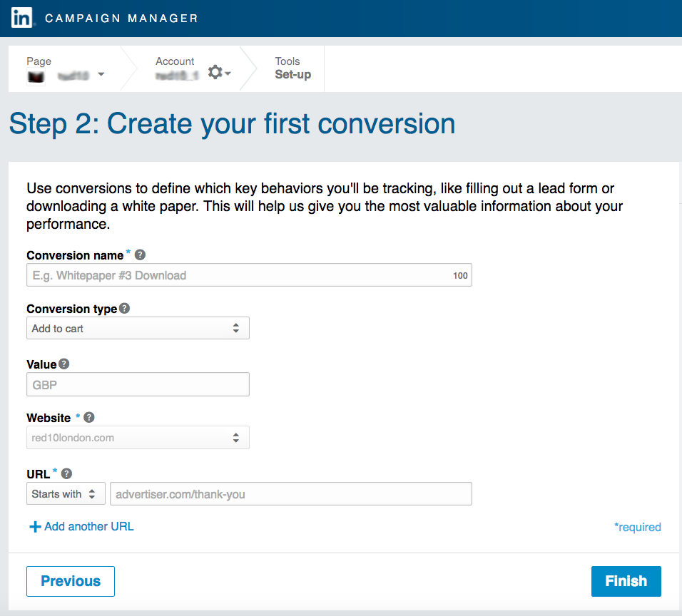Image resolution: width=682 pixels, height=616 pixels.
Task: Click the Value GBP input field
Action: click(138, 384)
